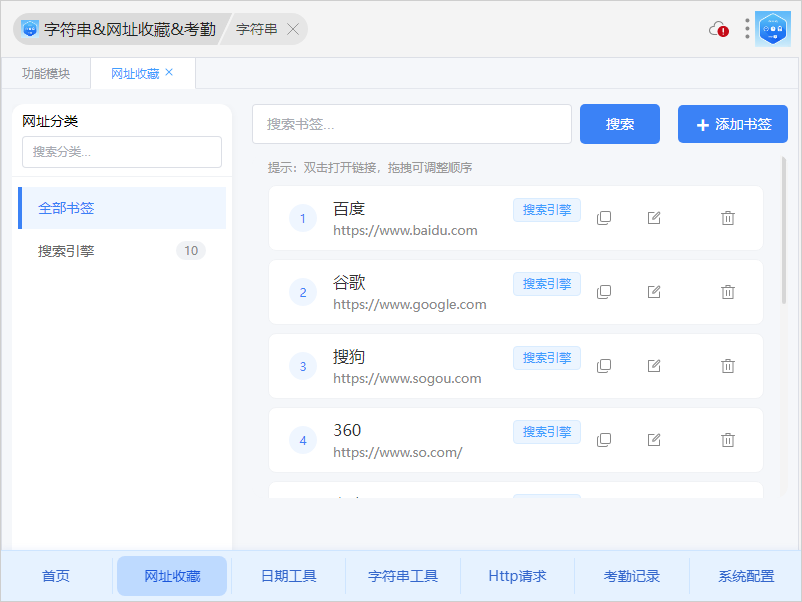
Task: Click the number 2 badge beside 谷歌
Action: tap(303, 292)
